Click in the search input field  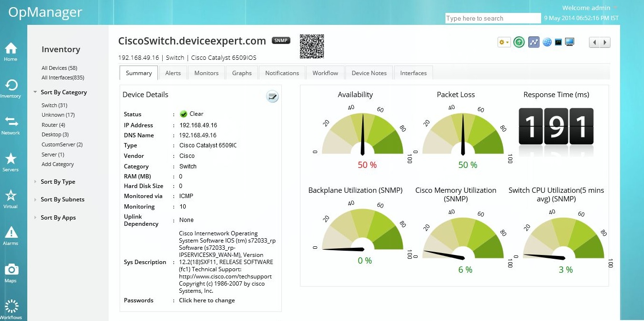[x=493, y=18]
